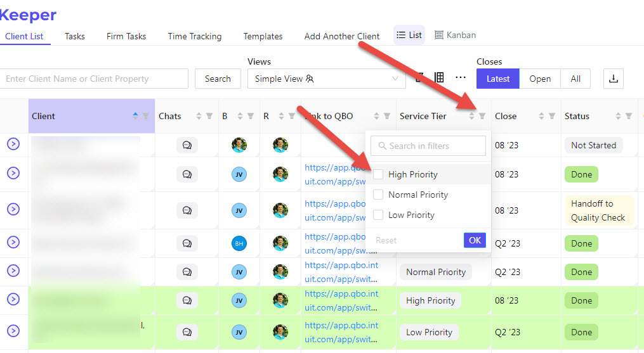The height and width of the screenshot is (353, 644).
Task: Expand the Low Priority client row
Action: coord(13,331)
